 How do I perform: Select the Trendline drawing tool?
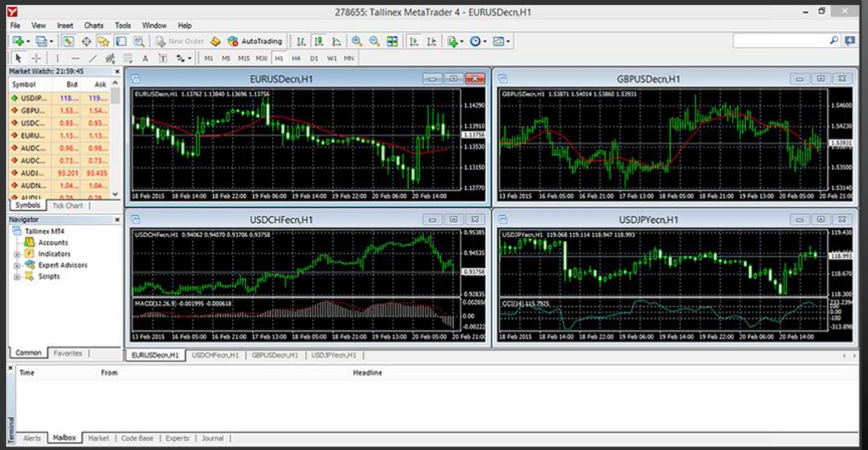(x=93, y=58)
